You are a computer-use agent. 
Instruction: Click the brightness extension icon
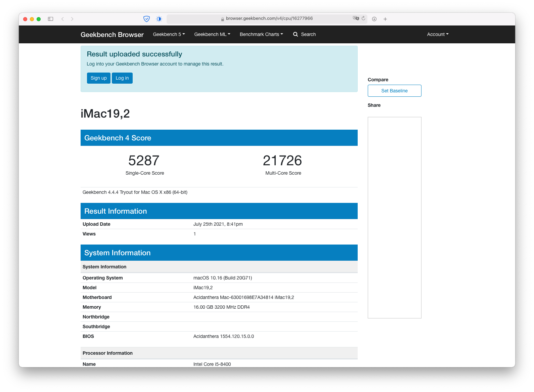pos(159,19)
